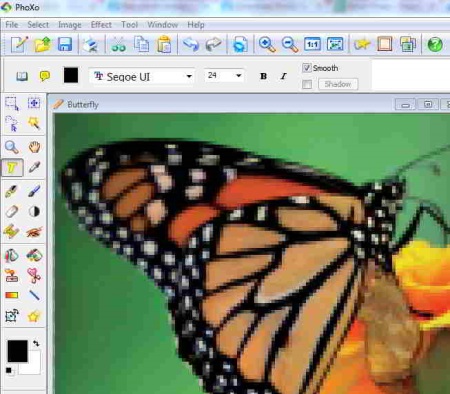Set view to actual size 1:1
The height and width of the screenshot is (394, 450).
(x=312, y=44)
